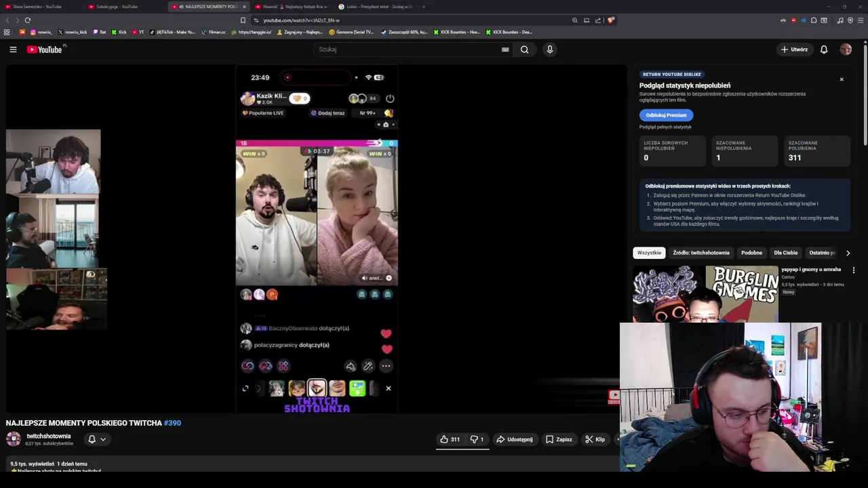Open the Burglin Gnomes video thumbnail

point(705,293)
